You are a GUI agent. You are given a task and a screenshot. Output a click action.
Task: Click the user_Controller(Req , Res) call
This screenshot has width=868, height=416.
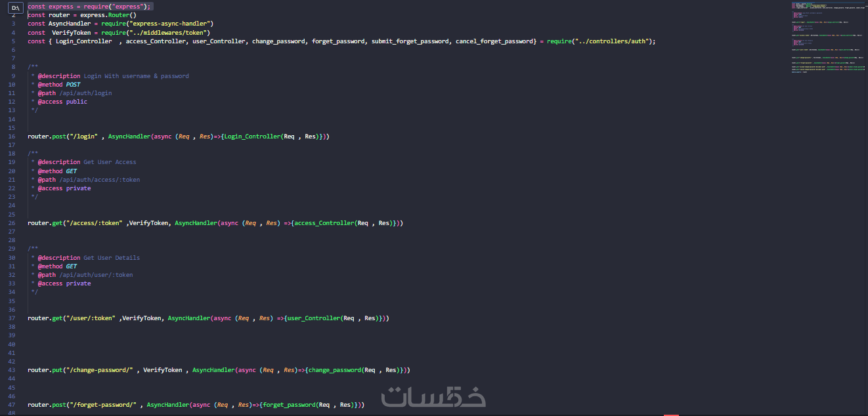pyautogui.click(x=333, y=318)
